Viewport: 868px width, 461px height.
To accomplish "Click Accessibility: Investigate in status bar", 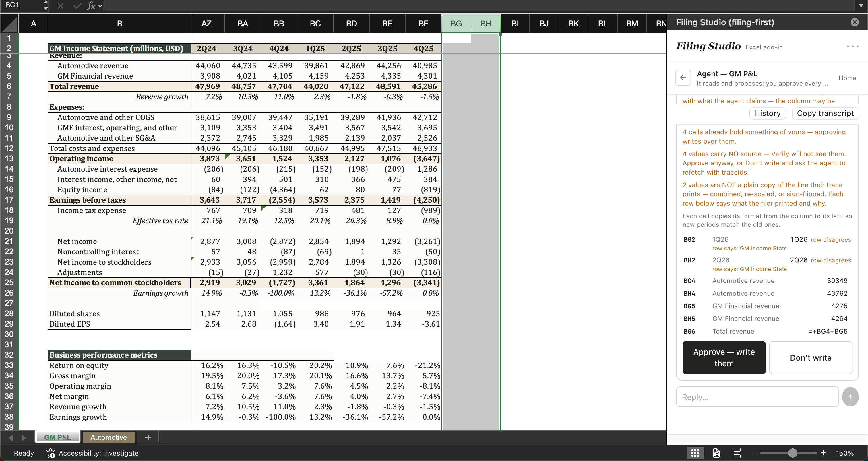I will pyautogui.click(x=93, y=453).
